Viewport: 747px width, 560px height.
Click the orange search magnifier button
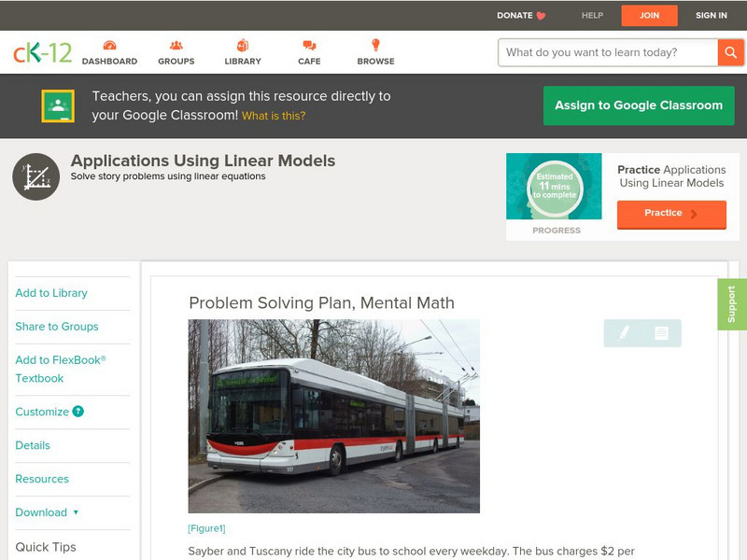pyautogui.click(x=730, y=52)
